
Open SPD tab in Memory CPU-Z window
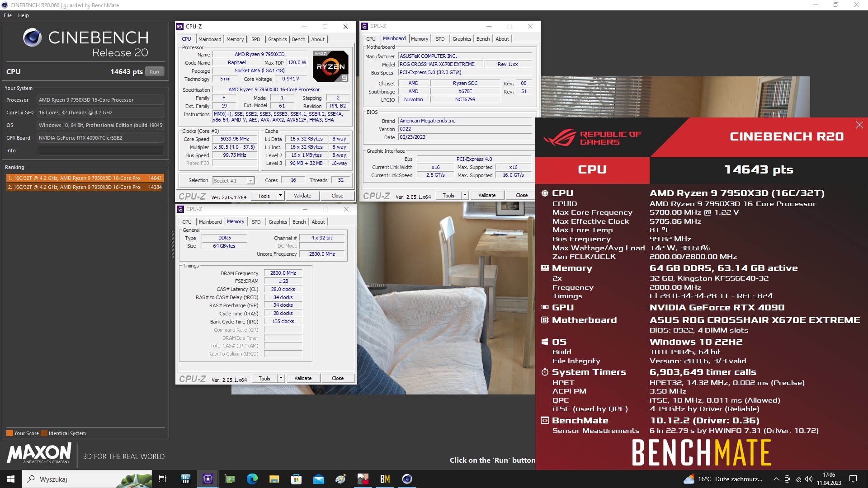pos(256,222)
